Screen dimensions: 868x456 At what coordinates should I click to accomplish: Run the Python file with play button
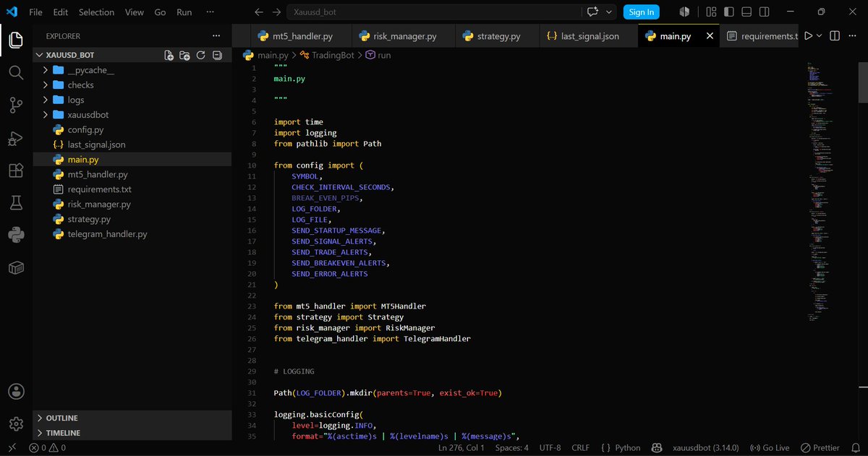click(x=808, y=35)
